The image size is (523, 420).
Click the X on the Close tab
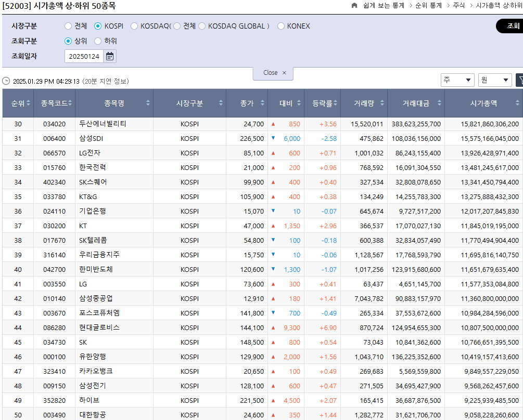point(284,73)
